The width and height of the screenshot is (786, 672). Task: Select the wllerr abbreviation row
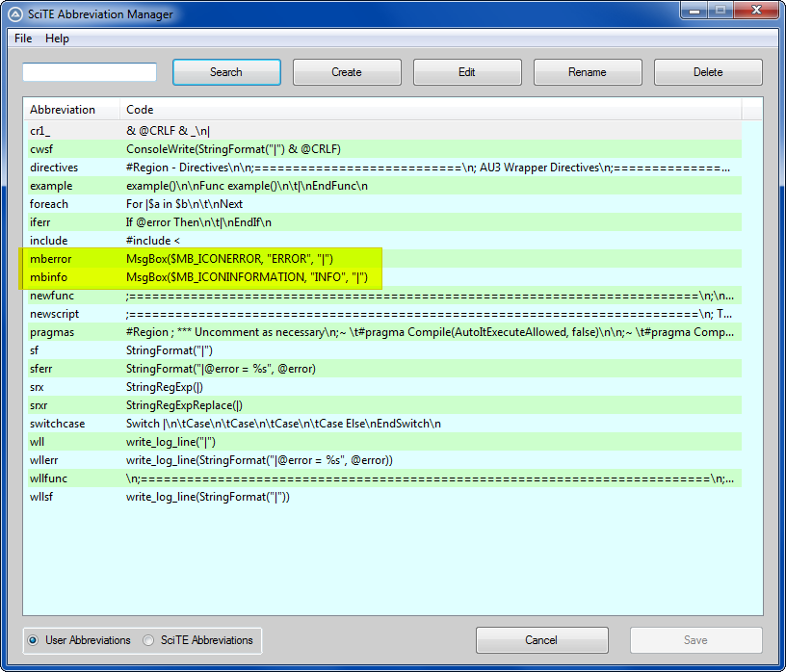pyautogui.click(x=382, y=460)
